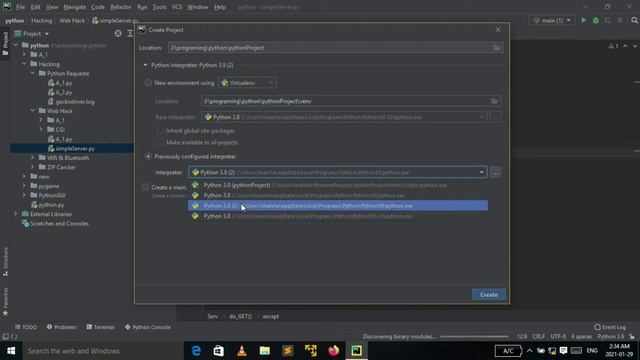Click Windows Start button

(x=11, y=351)
